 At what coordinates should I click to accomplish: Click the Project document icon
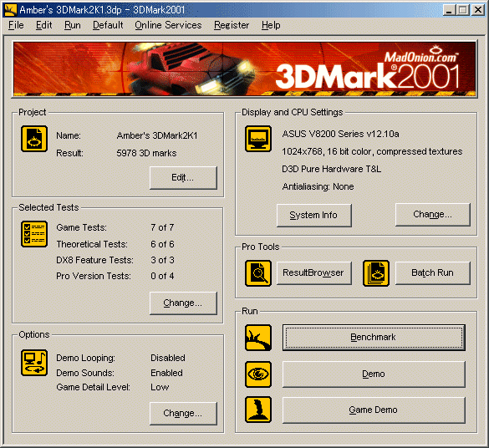(34, 139)
